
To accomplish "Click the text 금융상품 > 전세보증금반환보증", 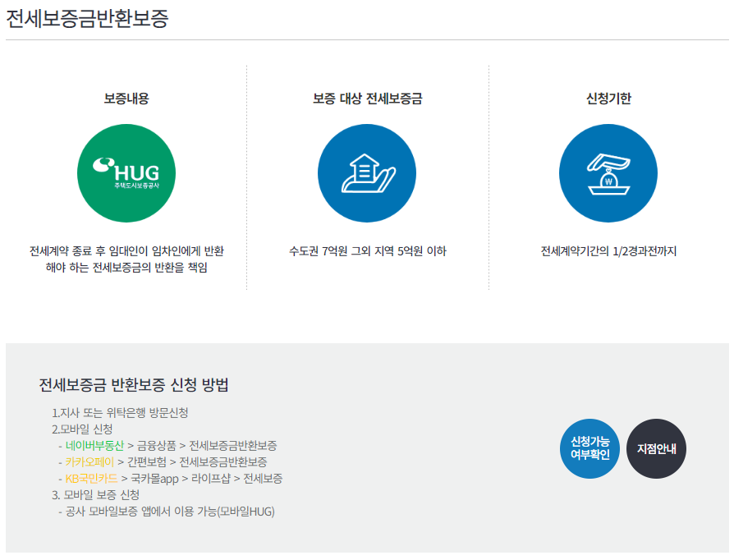I will [x=207, y=445].
